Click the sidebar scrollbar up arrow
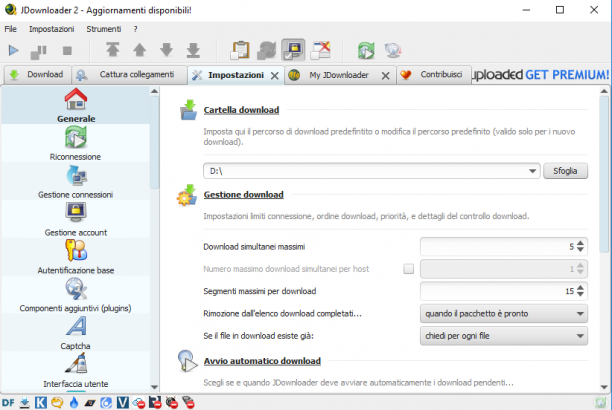 [x=155, y=91]
